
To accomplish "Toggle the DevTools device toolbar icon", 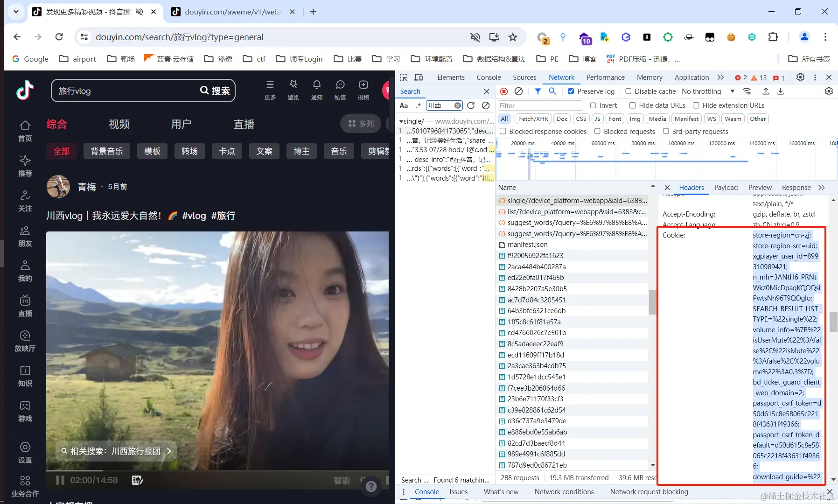I will (x=419, y=77).
